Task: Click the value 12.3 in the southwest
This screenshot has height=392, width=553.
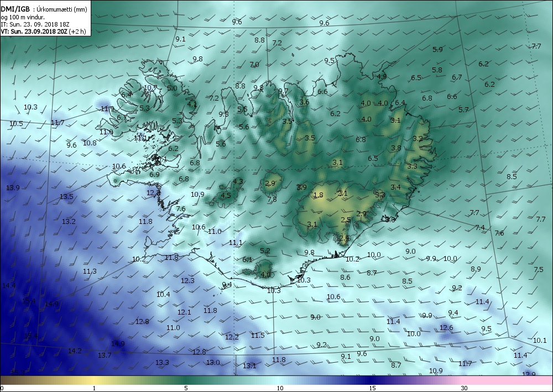Action: [187, 280]
